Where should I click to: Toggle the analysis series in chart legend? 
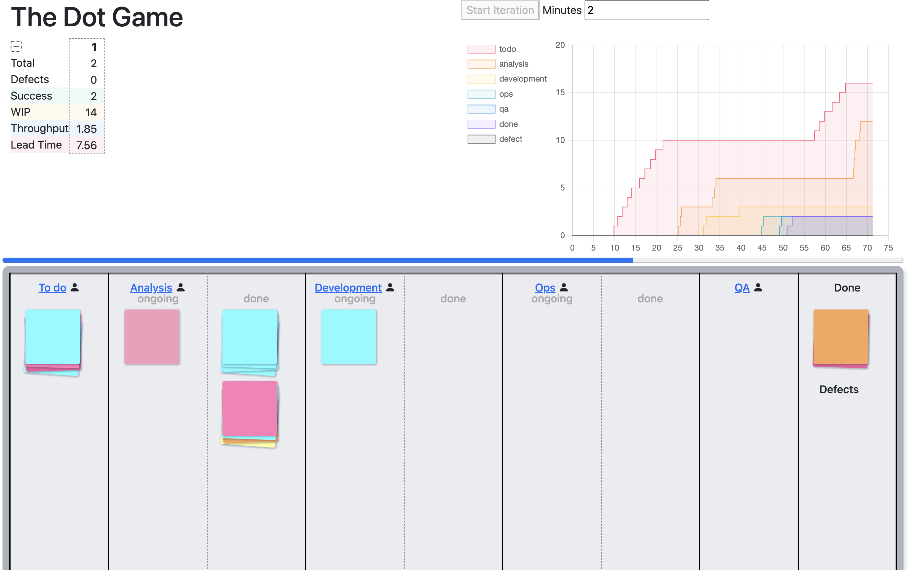(481, 64)
